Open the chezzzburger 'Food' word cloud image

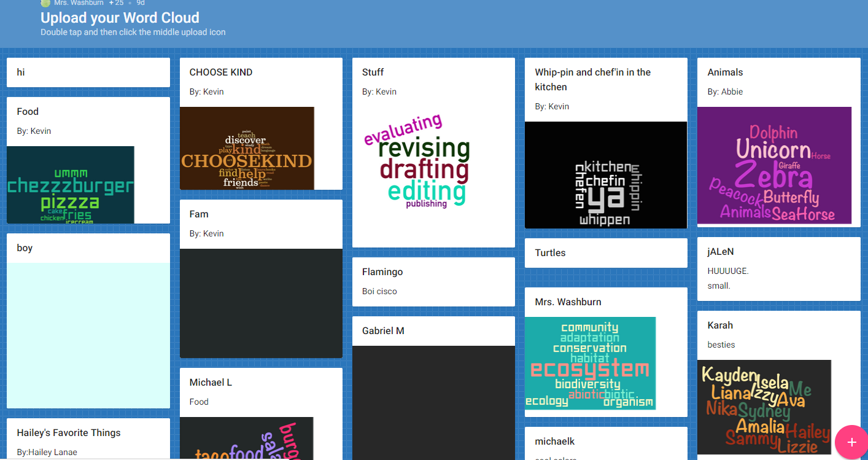pyautogui.click(x=70, y=184)
